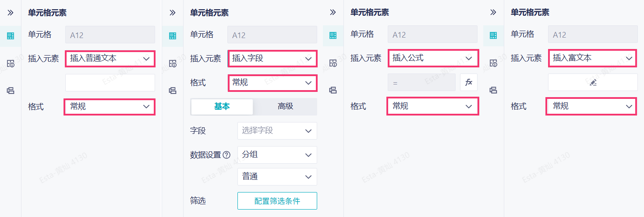Open cell attributes icon beside 插入公式 panel
The height and width of the screenshot is (217, 644).
(x=333, y=63)
